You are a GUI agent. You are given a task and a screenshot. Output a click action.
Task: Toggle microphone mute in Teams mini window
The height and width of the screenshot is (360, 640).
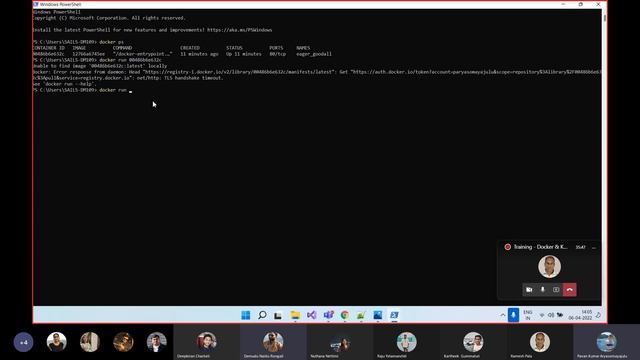(x=542, y=289)
